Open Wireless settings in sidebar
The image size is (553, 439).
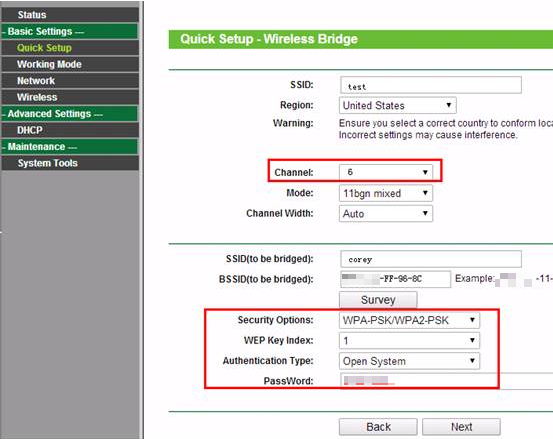tap(70, 97)
